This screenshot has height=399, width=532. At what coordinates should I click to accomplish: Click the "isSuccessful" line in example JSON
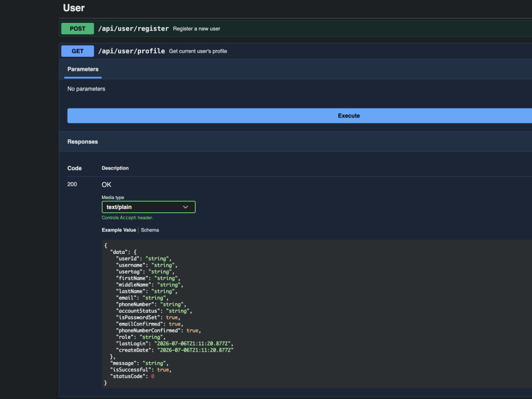141,370
